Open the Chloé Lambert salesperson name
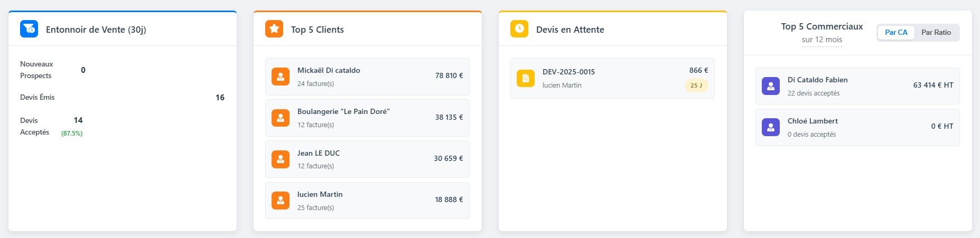Image resolution: width=980 pixels, height=238 pixels. [x=813, y=121]
